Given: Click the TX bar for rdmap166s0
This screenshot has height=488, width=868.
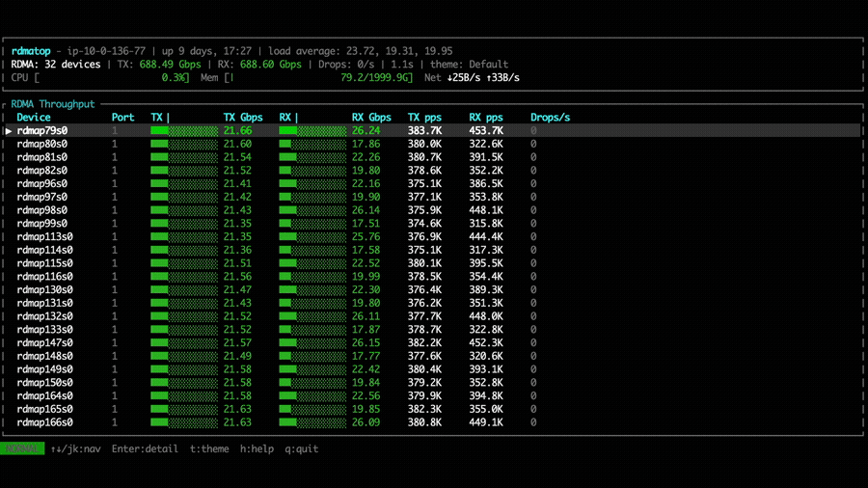Looking at the screenshot, I should [184, 422].
